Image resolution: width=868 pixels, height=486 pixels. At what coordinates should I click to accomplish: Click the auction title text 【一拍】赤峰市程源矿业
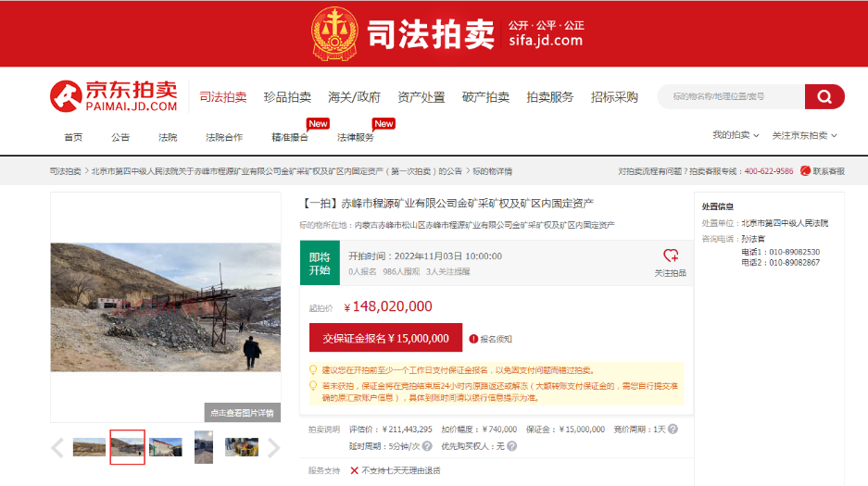[x=447, y=204]
